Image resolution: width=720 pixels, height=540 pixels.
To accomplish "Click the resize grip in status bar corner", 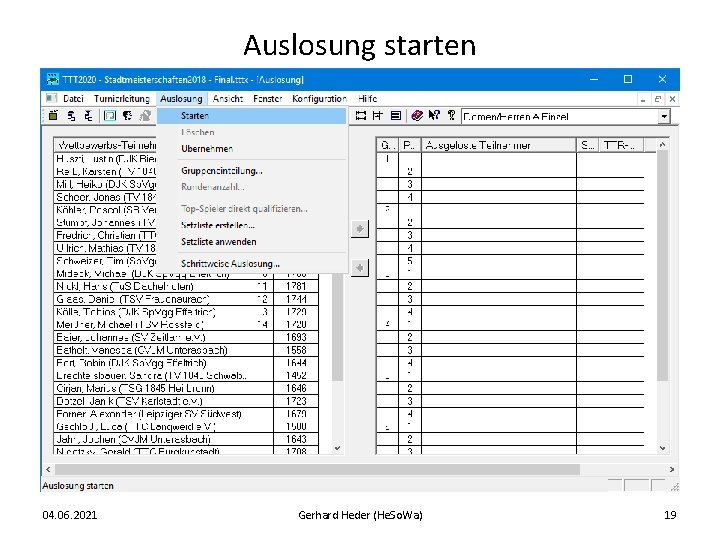I will (x=674, y=487).
